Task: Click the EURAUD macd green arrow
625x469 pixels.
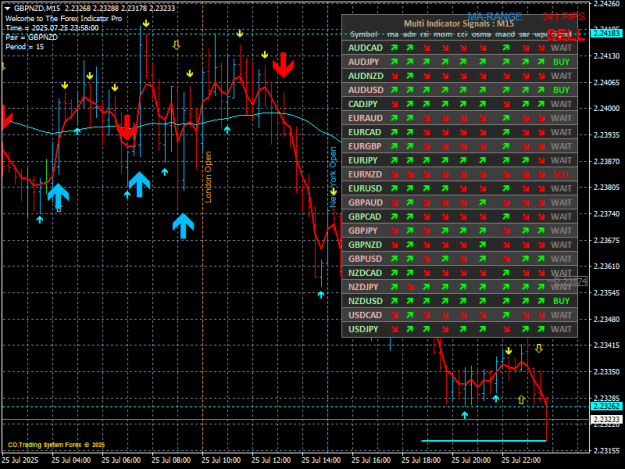Action: tap(506, 118)
